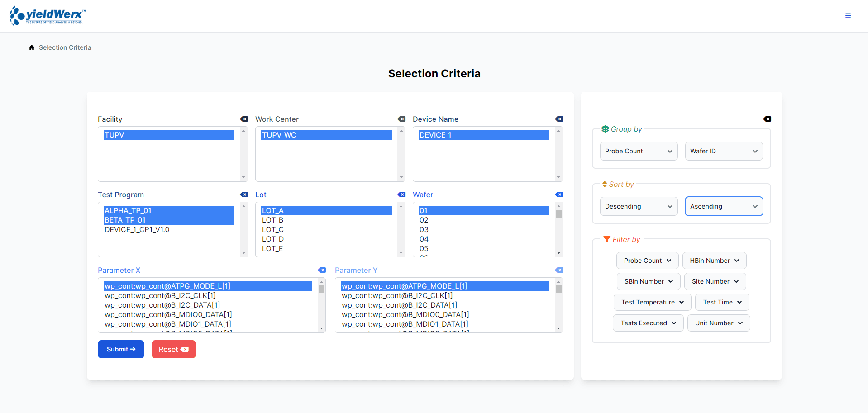Choose ATPG_MODE_L[1] in Parameter X
Image resolution: width=868 pixels, height=413 pixels.
coord(208,286)
